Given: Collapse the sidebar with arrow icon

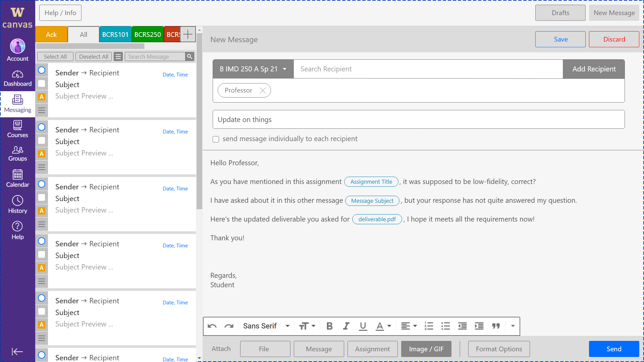Looking at the screenshot, I should click(x=17, y=351).
